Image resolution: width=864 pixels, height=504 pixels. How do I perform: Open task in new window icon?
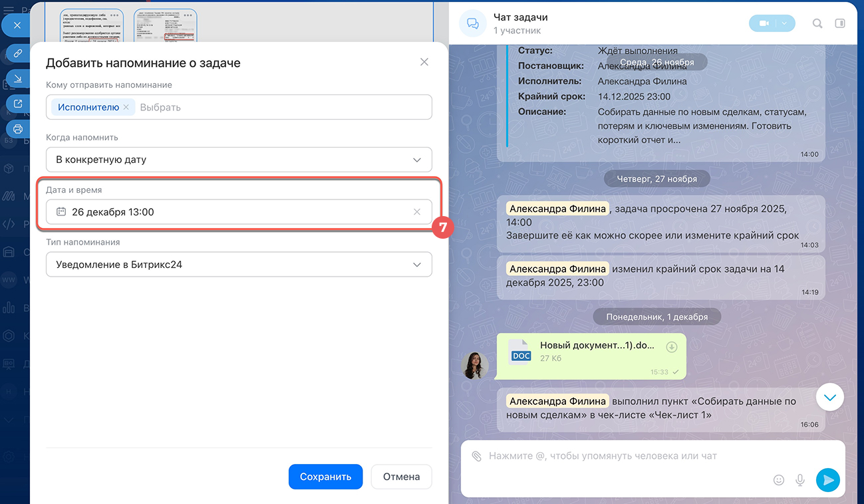point(18,104)
